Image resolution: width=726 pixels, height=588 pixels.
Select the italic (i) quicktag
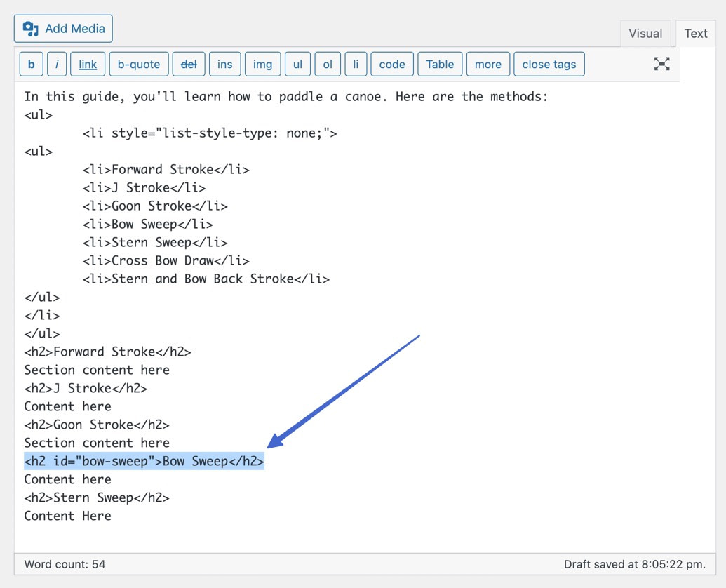pos(56,64)
